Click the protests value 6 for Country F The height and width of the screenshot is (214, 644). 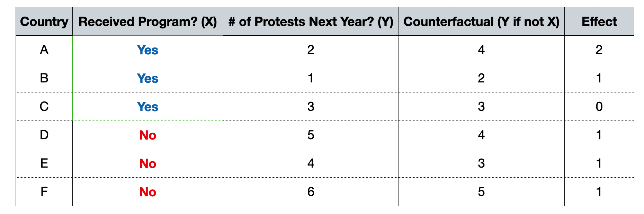coord(311,192)
